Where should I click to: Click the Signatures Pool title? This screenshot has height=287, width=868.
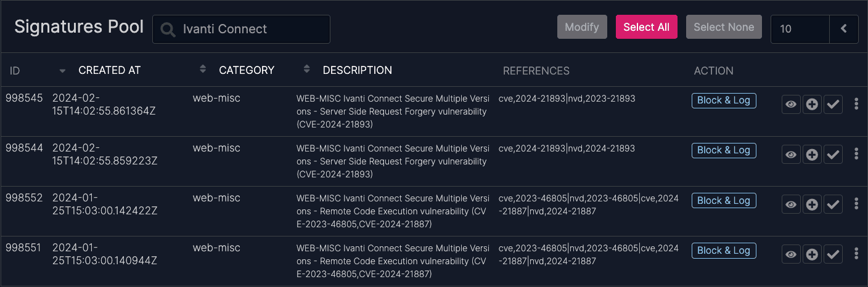[x=79, y=27]
